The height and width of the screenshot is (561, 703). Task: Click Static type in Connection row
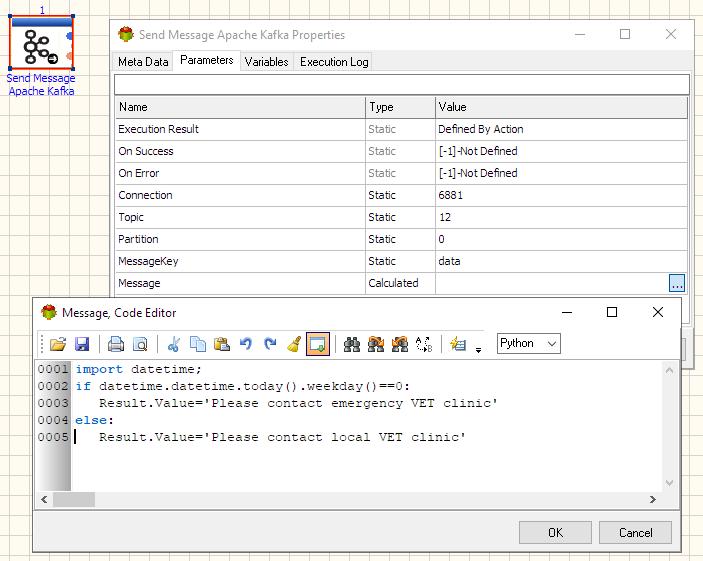[x=382, y=195]
